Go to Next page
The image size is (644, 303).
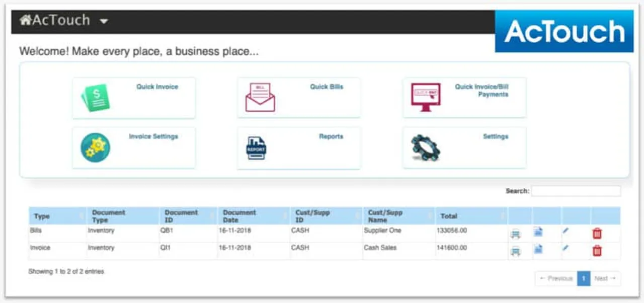tap(605, 278)
